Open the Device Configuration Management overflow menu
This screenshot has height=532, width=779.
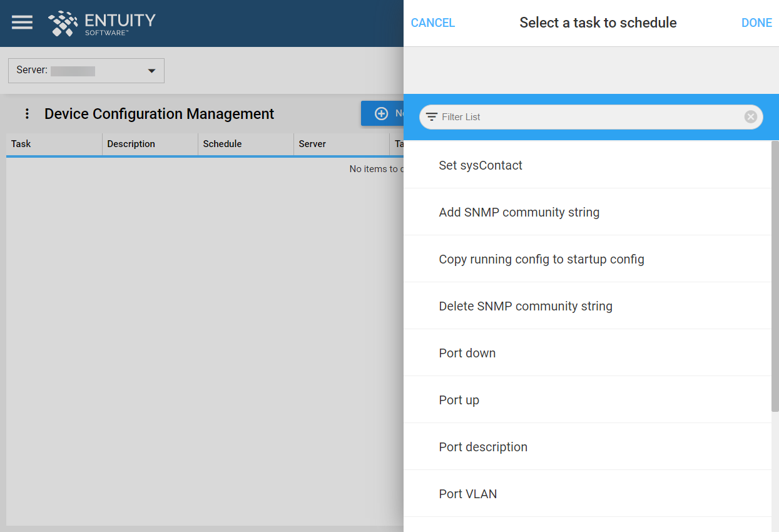26,113
